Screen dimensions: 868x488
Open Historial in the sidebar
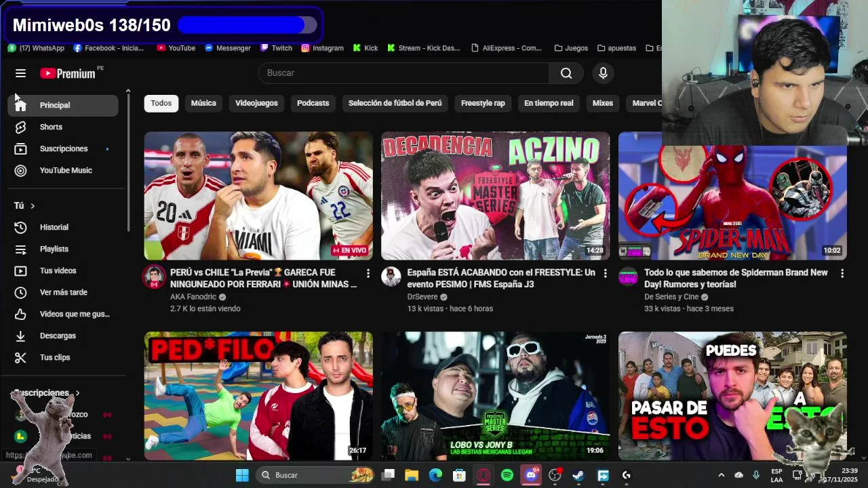63,227
